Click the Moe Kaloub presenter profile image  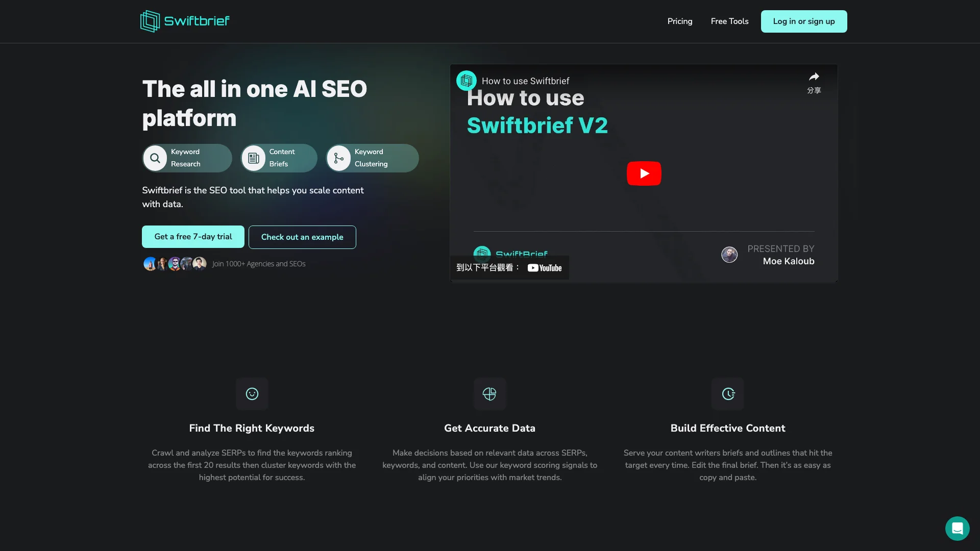click(x=729, y=254)
